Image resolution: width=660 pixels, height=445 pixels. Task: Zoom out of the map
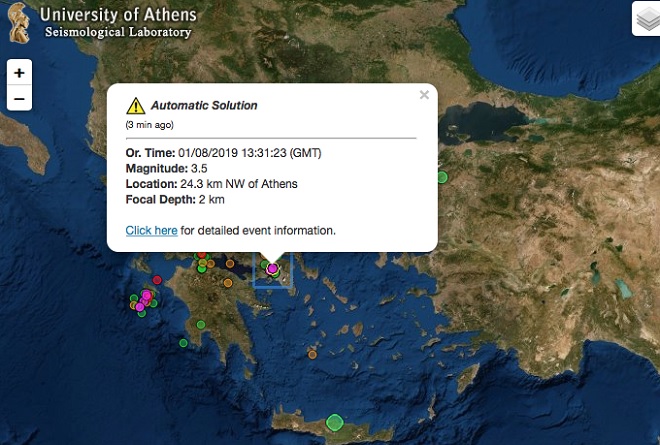19,98
